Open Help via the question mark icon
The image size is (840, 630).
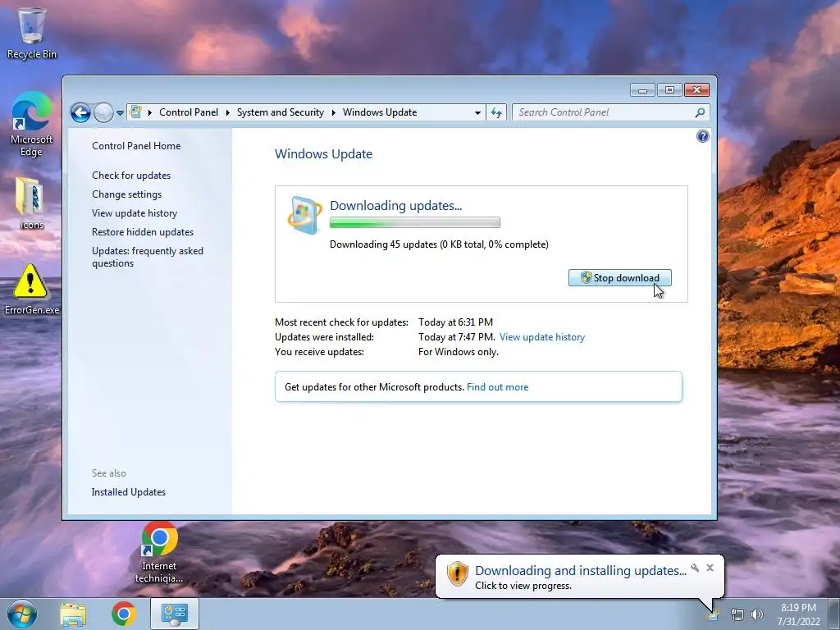(x=702, y=136)
